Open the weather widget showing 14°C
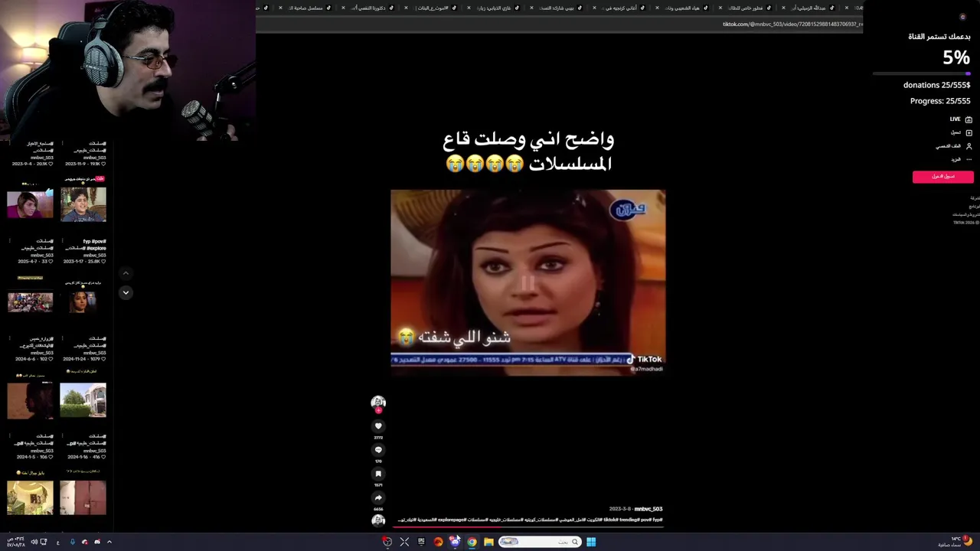 point(955,542)
